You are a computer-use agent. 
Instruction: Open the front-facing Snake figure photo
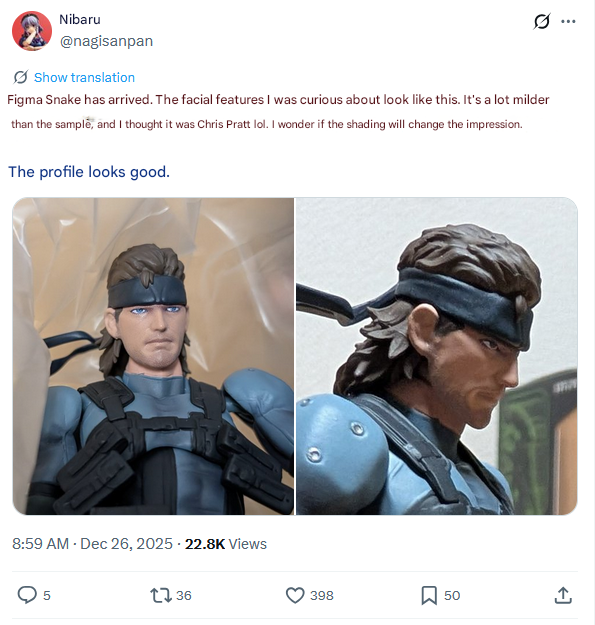tap(153, 356)
